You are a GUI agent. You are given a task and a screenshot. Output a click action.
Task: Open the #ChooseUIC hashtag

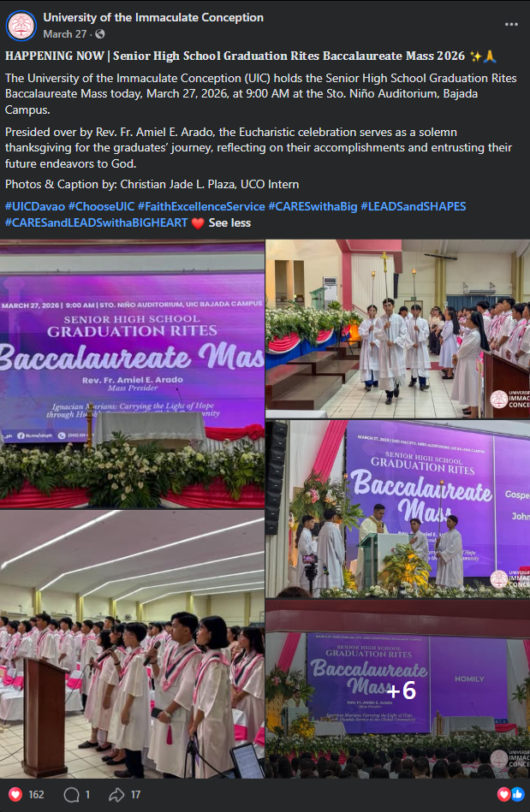coord(102,206)
